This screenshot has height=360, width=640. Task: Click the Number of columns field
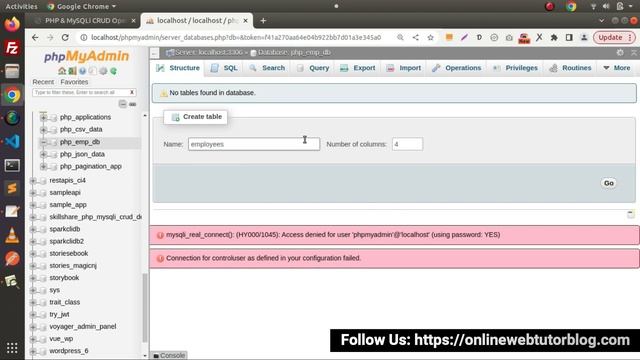407,144
